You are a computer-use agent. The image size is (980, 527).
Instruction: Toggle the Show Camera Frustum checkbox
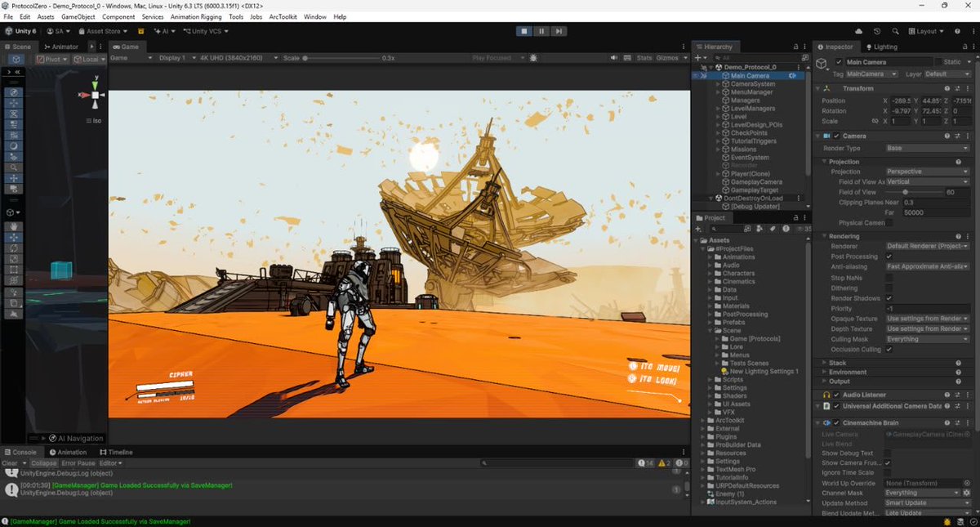click(889, 462)
